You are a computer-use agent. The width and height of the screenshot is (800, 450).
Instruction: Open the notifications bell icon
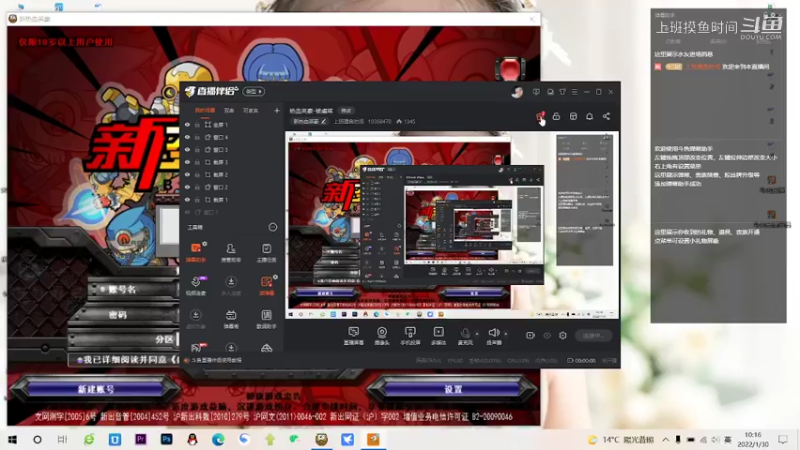(589, 116)
